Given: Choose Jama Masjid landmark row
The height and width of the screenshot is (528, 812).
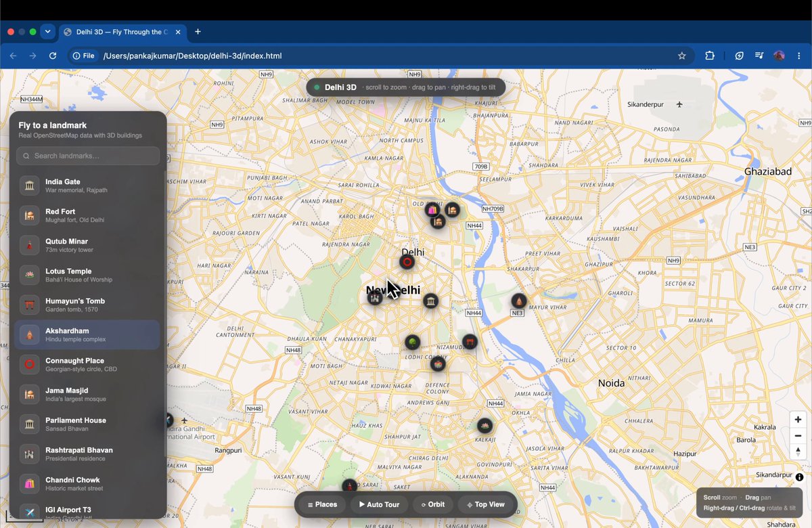Looking at the screenshot, I should [x=87, y=394].
